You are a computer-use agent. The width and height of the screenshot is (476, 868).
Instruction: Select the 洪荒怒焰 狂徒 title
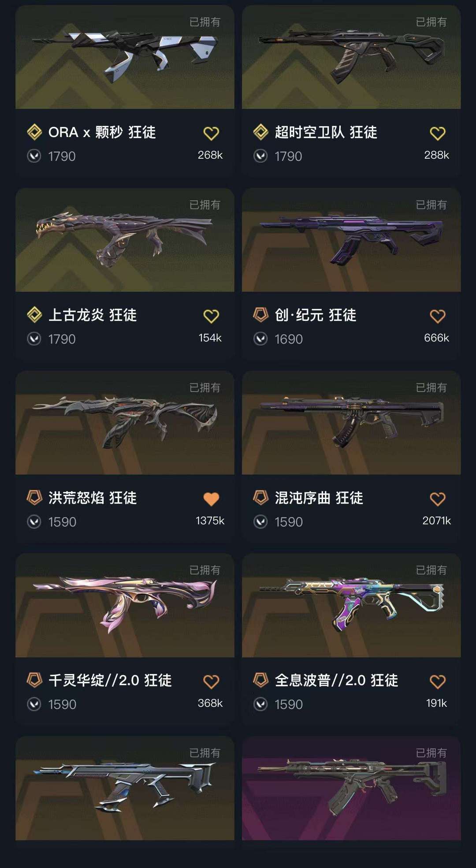pos(93,498)
